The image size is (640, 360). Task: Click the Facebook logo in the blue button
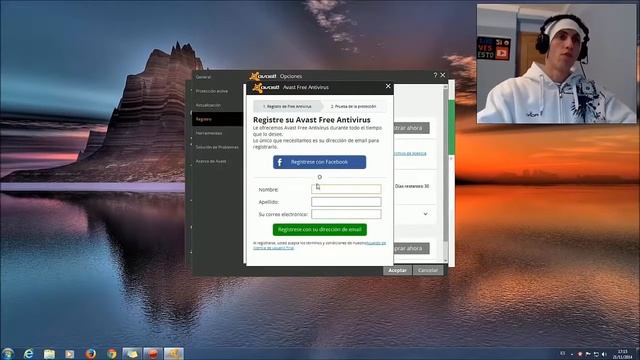click(x=280, y=162)
